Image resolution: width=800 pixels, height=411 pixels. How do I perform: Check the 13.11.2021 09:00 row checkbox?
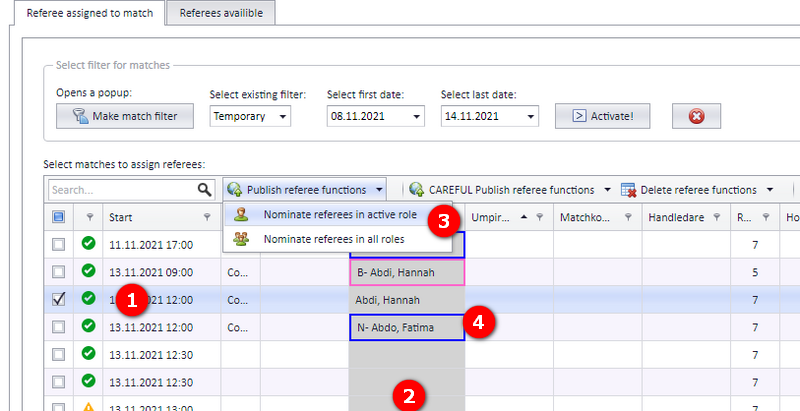pos(59,272)
